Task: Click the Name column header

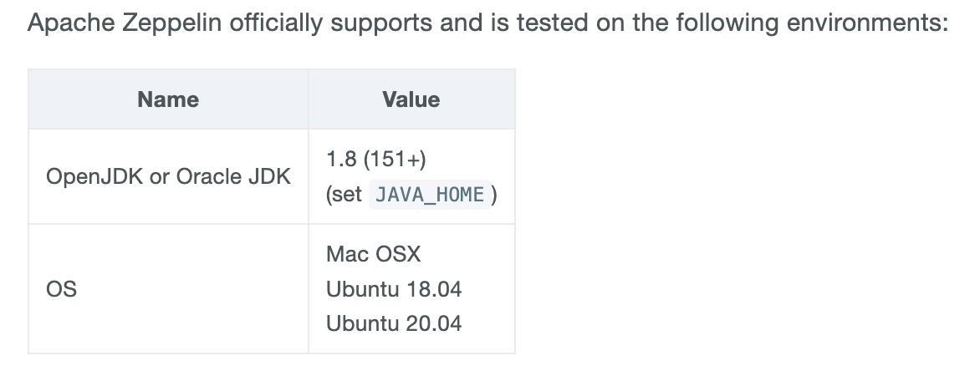Action: (x=168, y=99)
